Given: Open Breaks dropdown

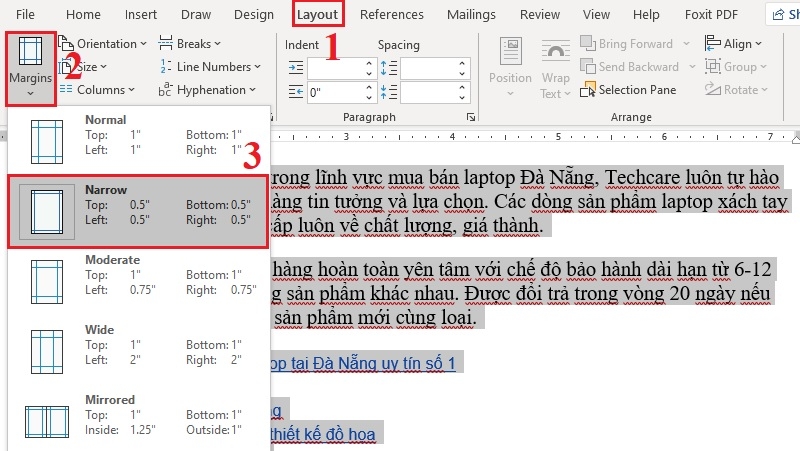Looking at the screenshot, I should [x=190, y=44].
